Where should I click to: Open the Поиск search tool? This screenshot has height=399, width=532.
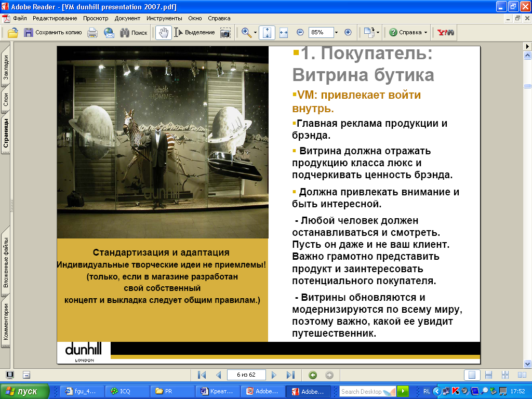tap(134, 33)
